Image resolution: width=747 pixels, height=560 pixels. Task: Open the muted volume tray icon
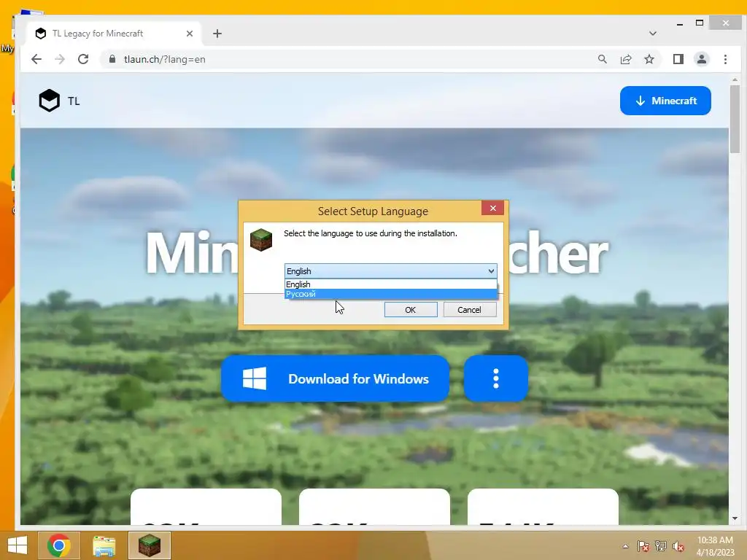pyautogui.click(x=678, y=546)
